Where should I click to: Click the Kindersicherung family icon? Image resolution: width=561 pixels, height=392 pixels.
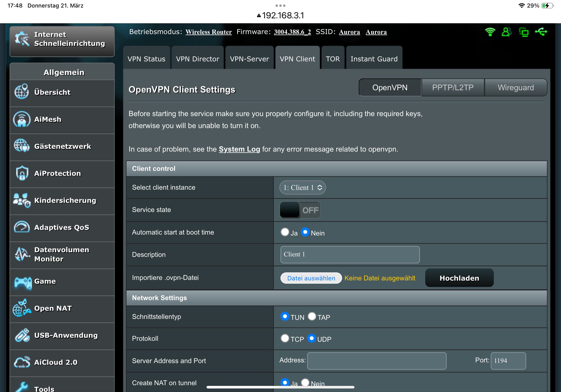22,200
